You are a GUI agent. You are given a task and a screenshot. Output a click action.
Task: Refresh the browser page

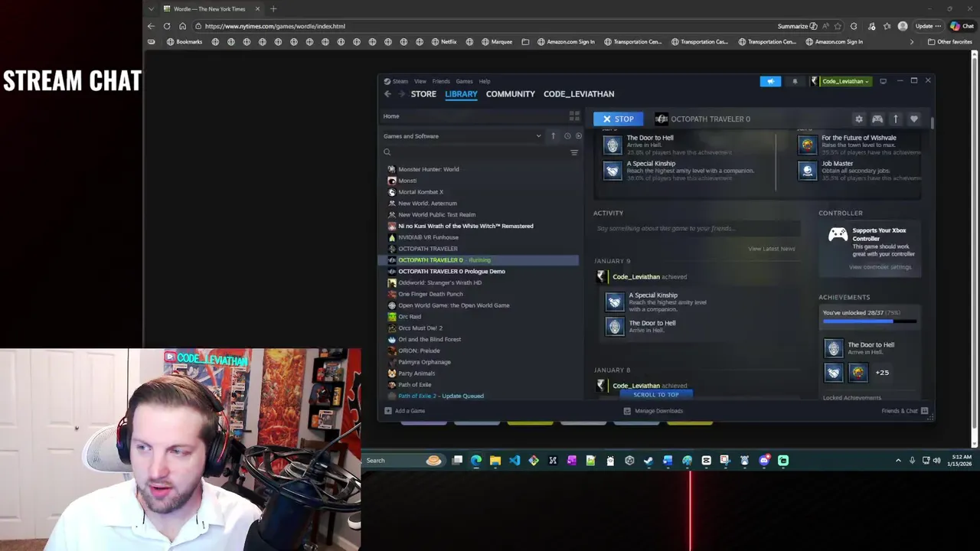click(166, 26)
